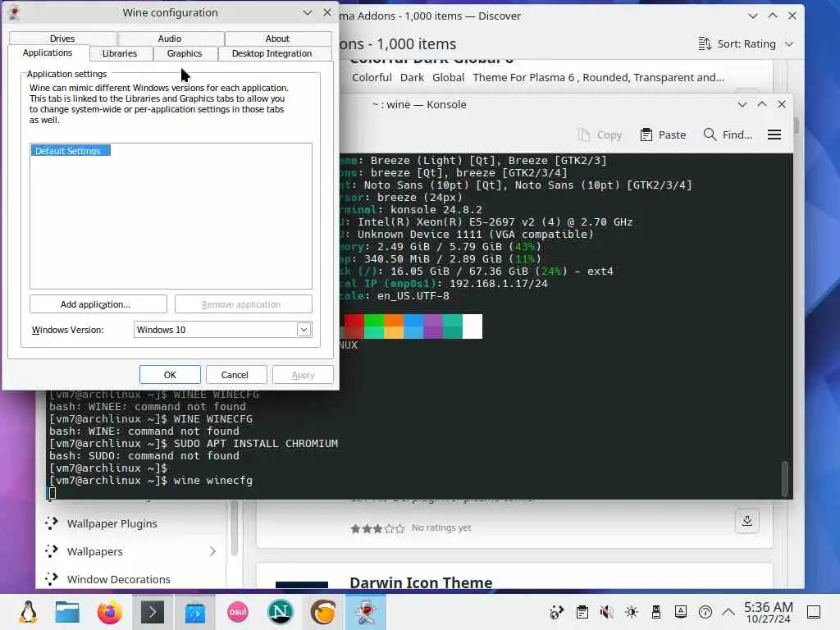The image size is (840, 630).
Task: Click the Konsole vertical scrollbar
Action: [785, 478]
